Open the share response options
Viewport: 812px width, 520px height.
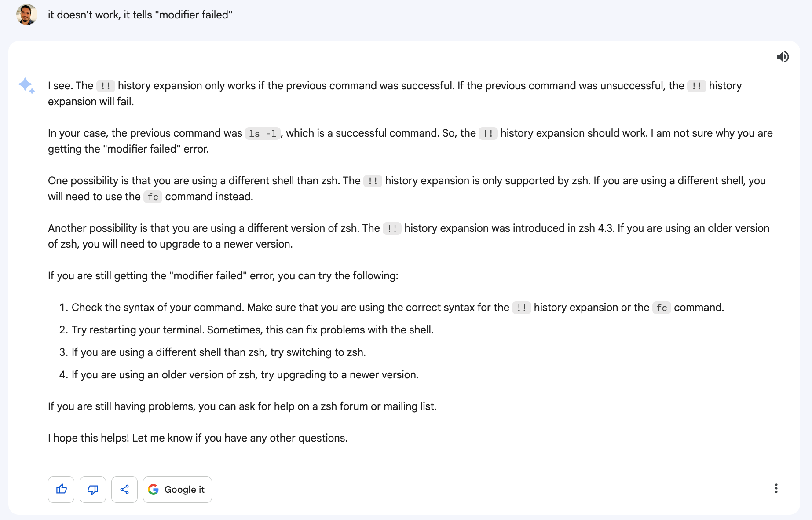(124, 489)
